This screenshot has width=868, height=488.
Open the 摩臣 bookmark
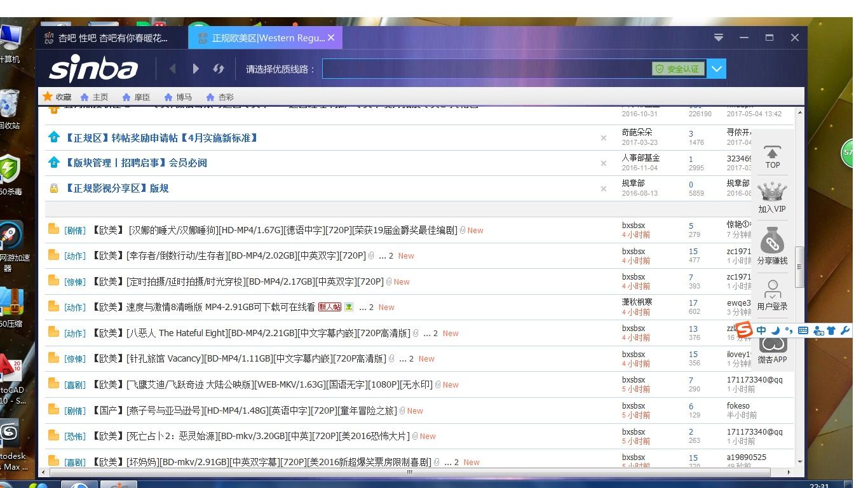click(x=136, y=97)
